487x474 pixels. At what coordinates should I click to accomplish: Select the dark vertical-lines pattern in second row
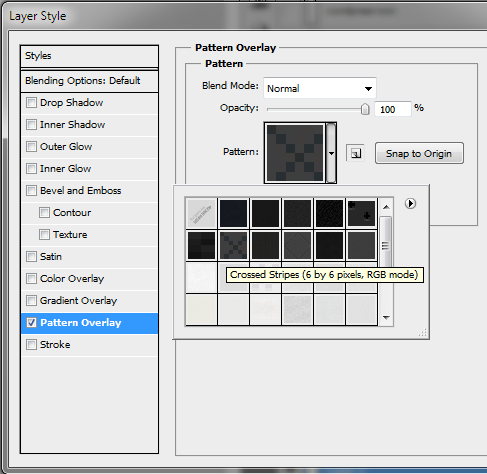coord(265,246)
